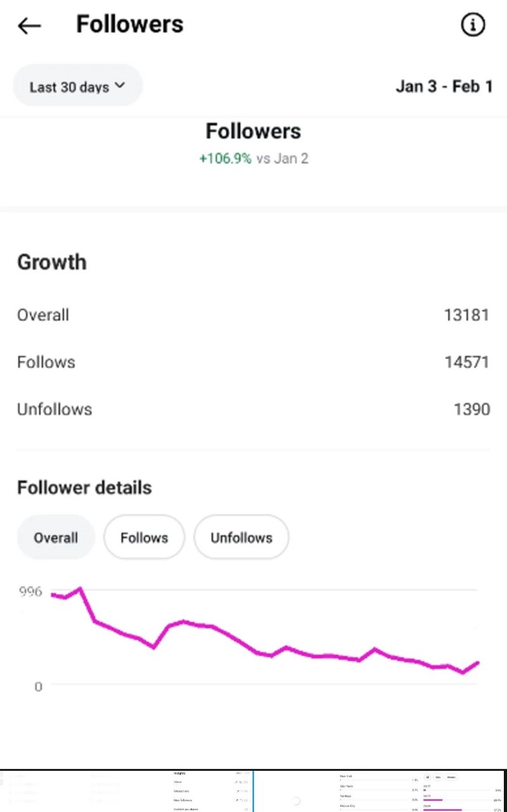
Task: Open the info icon beside Followers
Action: 473,25
